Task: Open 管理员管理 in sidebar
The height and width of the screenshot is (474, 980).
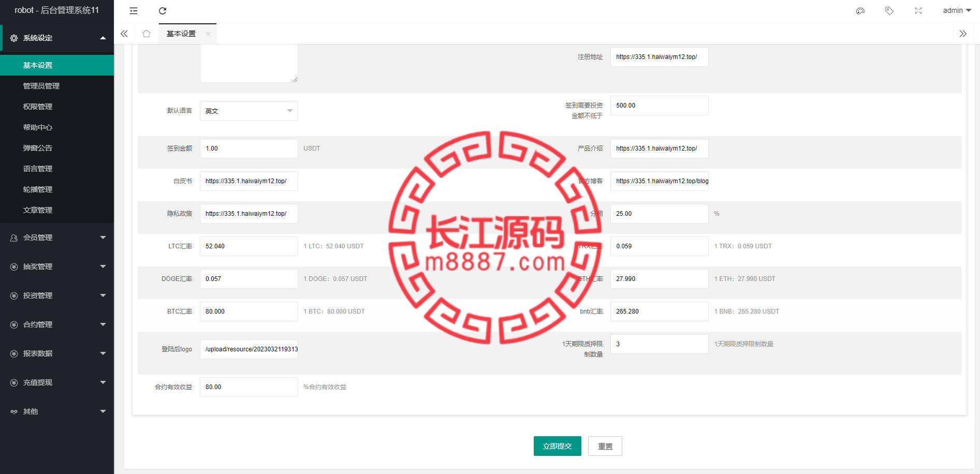Action: point(57,86)
